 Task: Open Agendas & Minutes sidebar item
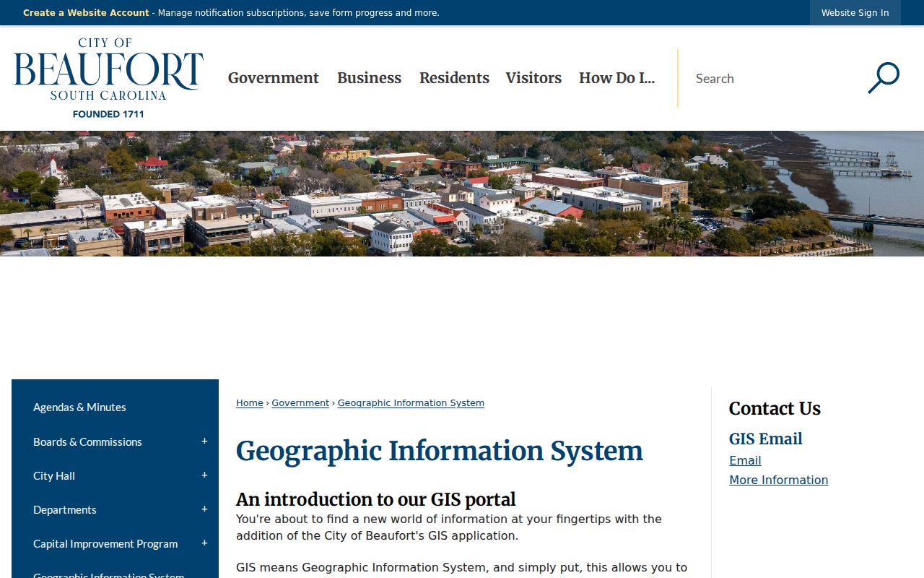(x=79, y=407)
